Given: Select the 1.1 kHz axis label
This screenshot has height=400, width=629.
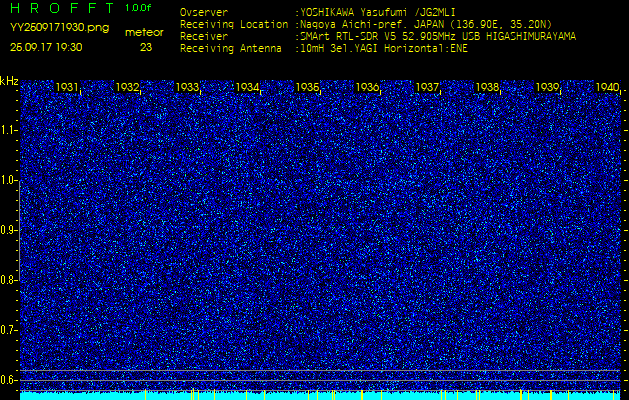Looking at the screenshot, I should coord(8,130).
